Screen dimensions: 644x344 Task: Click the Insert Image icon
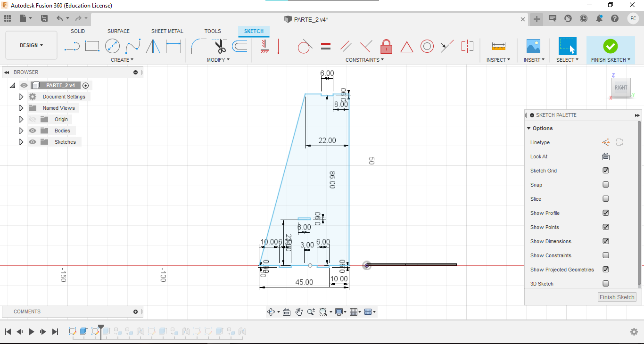tap(533, 46)
